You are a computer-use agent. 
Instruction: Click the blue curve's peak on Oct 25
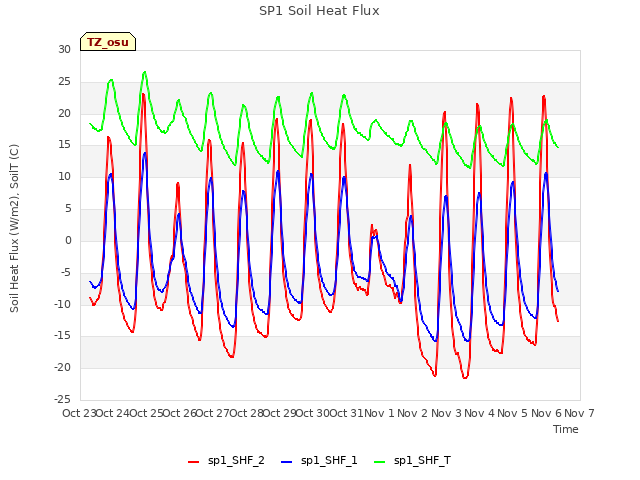144,153
